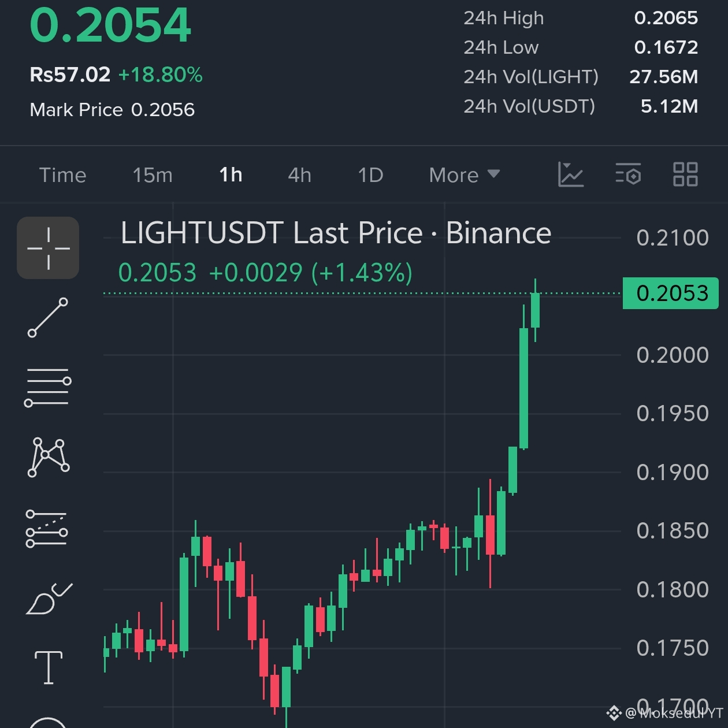Tap the current price label 0.2053

coord(671,294)
